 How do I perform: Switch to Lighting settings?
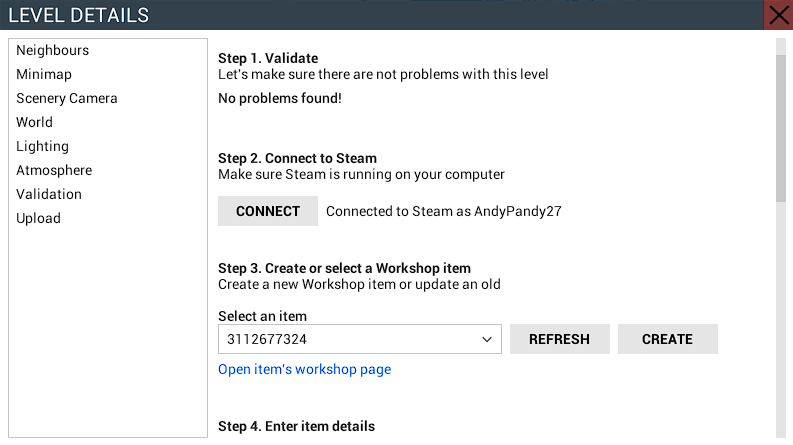coord(42,146)
